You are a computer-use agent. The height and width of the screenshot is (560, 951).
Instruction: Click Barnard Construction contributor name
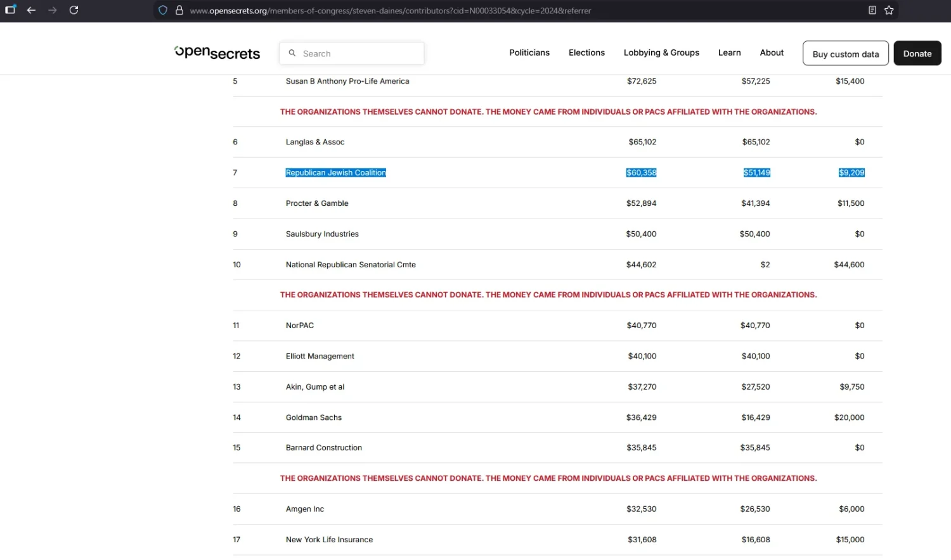pyautogui.click(x=324, y=448)
